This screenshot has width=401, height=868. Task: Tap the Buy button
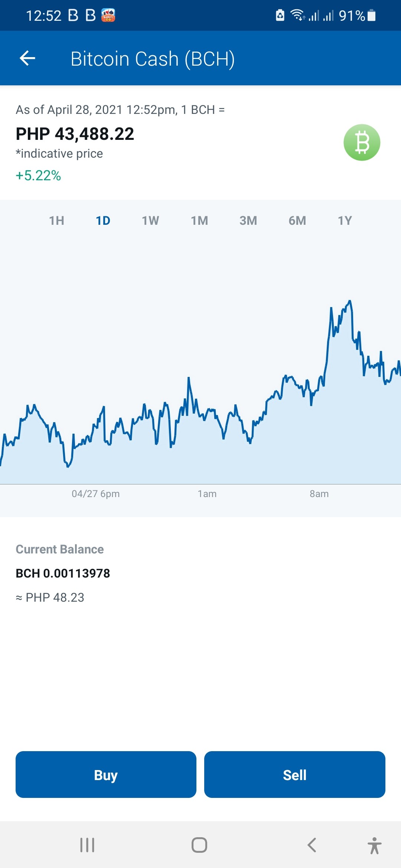point(106,775)
